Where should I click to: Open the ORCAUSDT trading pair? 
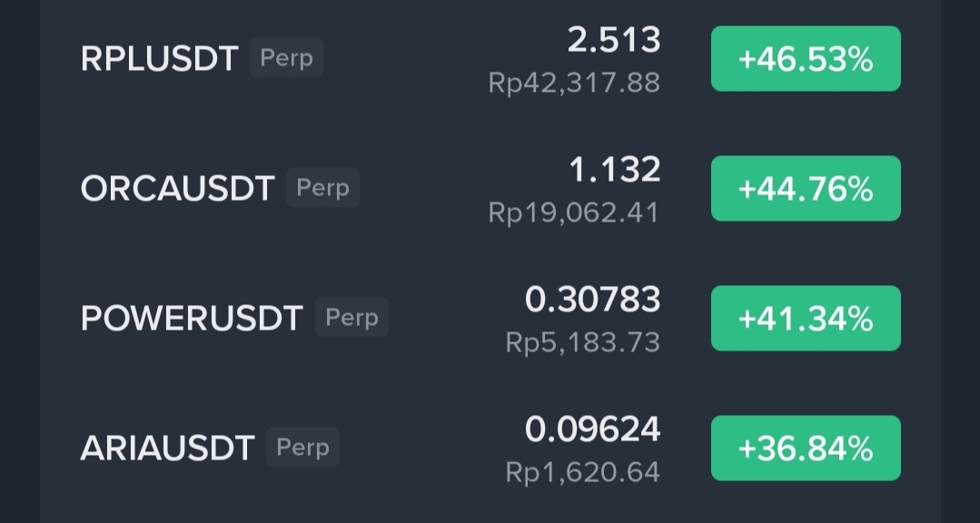tap(177, 188)
